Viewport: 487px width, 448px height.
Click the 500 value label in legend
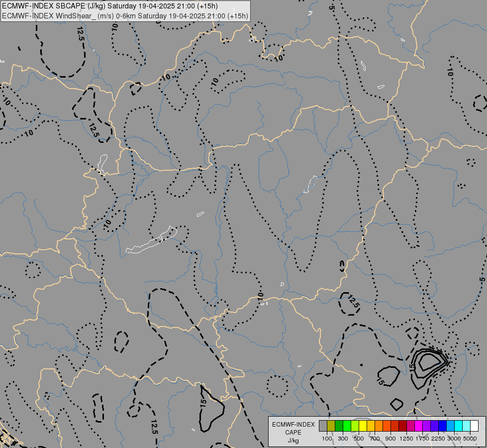pos(359,439)
